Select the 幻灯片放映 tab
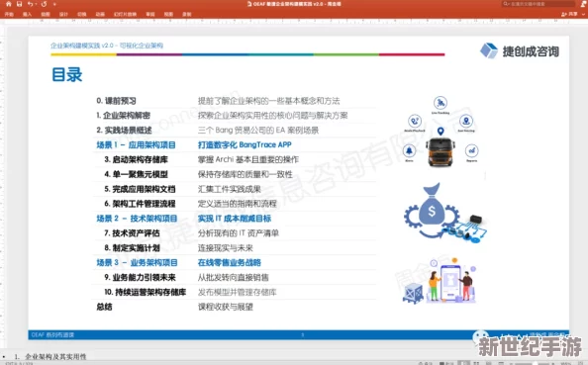This screenshot has width=588, height=365. click(126, 14)
